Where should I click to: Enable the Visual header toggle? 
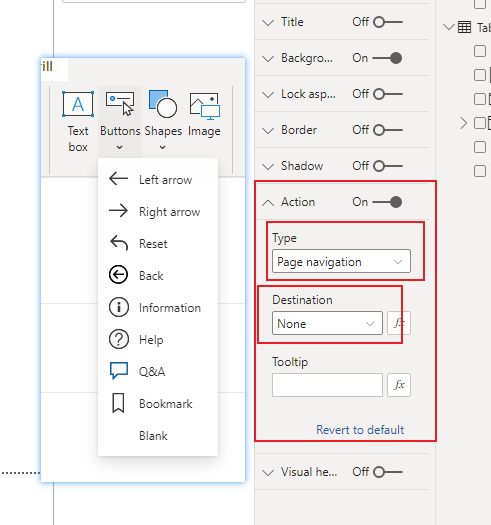[x=388, y=472]
